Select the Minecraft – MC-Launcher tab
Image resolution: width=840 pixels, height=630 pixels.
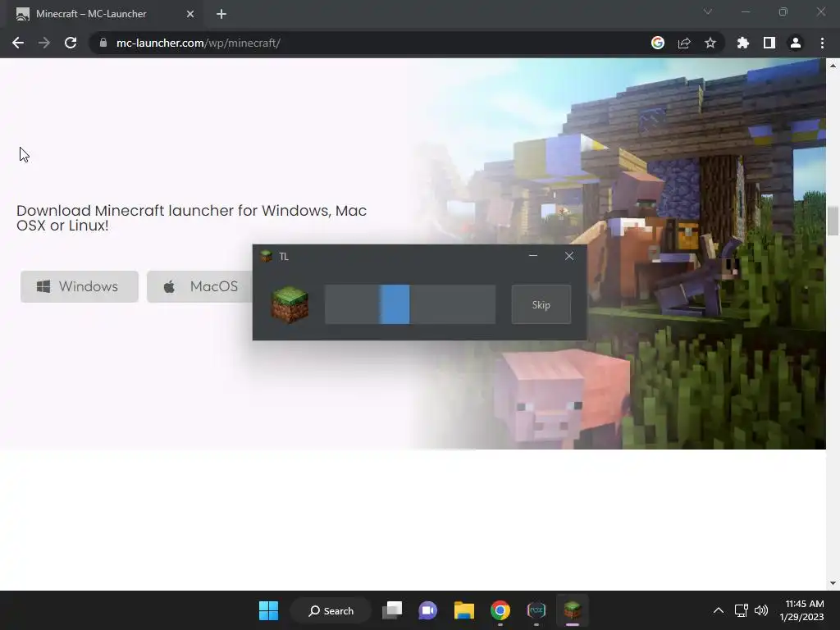point(104,14)
